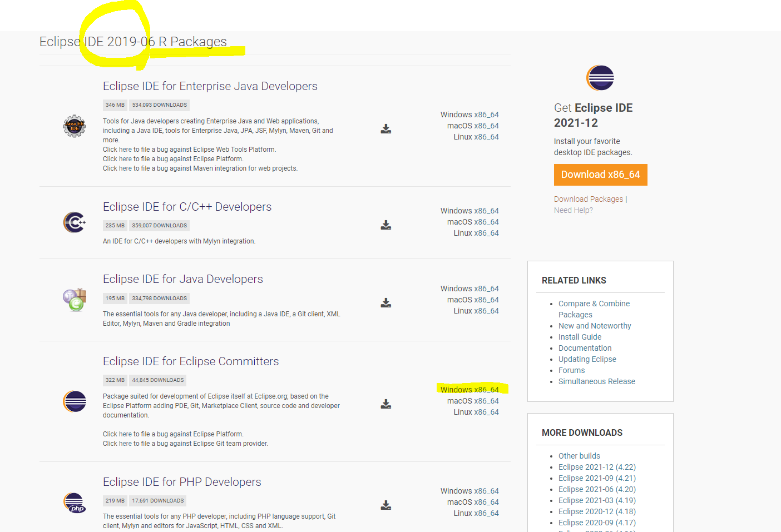Open the New and Noteworthy link
Screen dimensions: 781x532
[x=595, y=326]
